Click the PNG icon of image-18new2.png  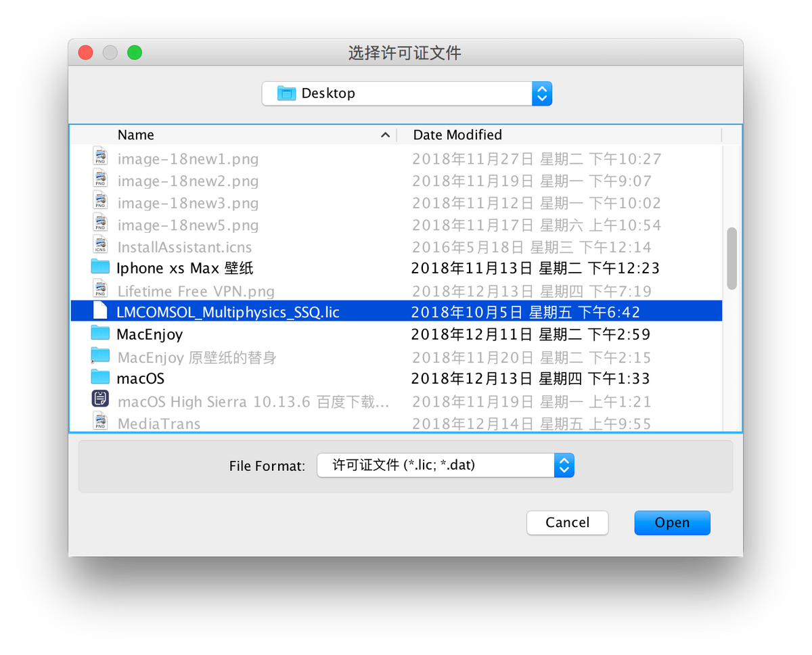click(100, 179)
